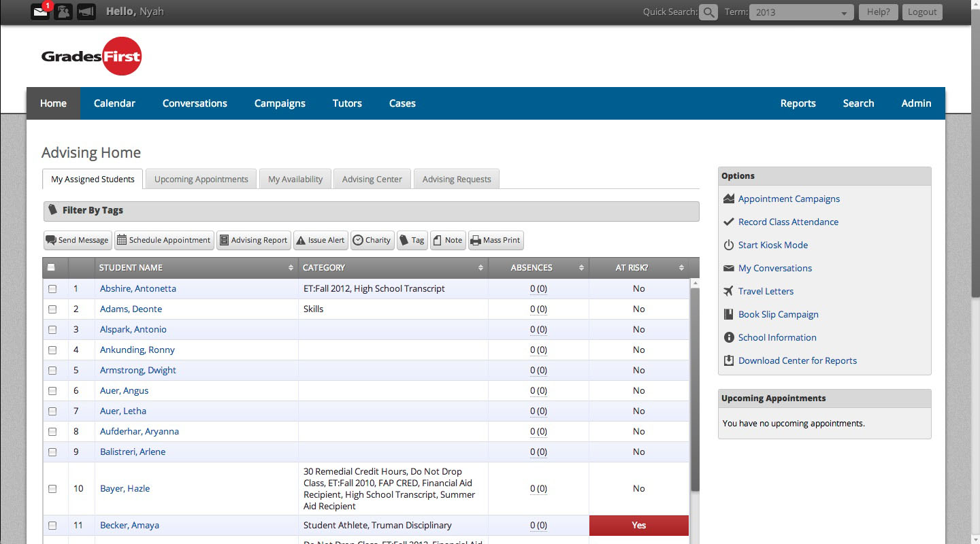Select the checkbox for Auer, Angus
The image size is (980, 544).
52,391
